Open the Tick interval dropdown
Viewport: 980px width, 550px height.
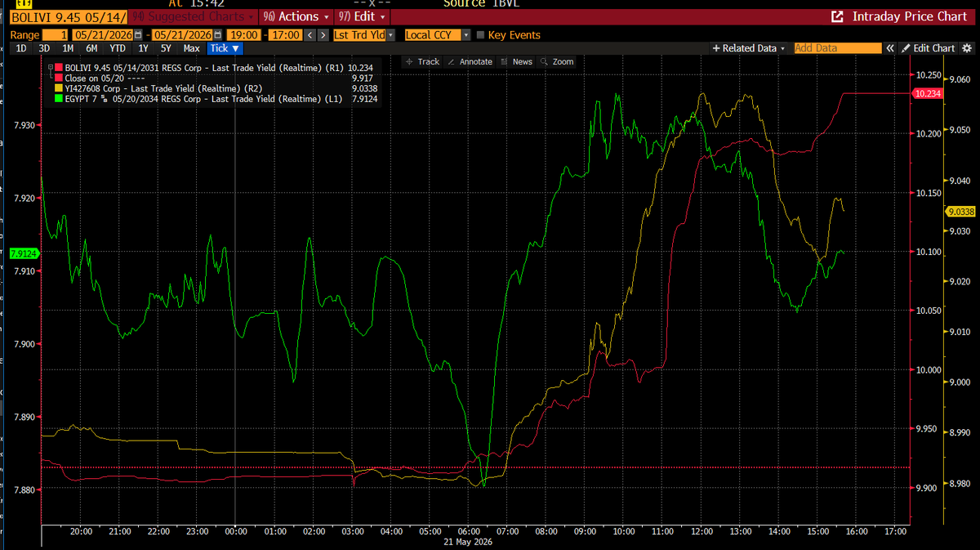(225, 48)
